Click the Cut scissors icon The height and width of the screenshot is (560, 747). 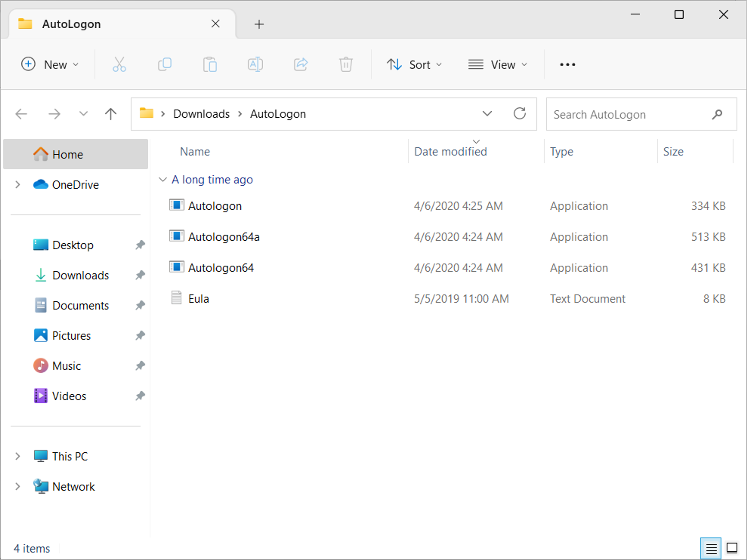click(x=119, y=64)
